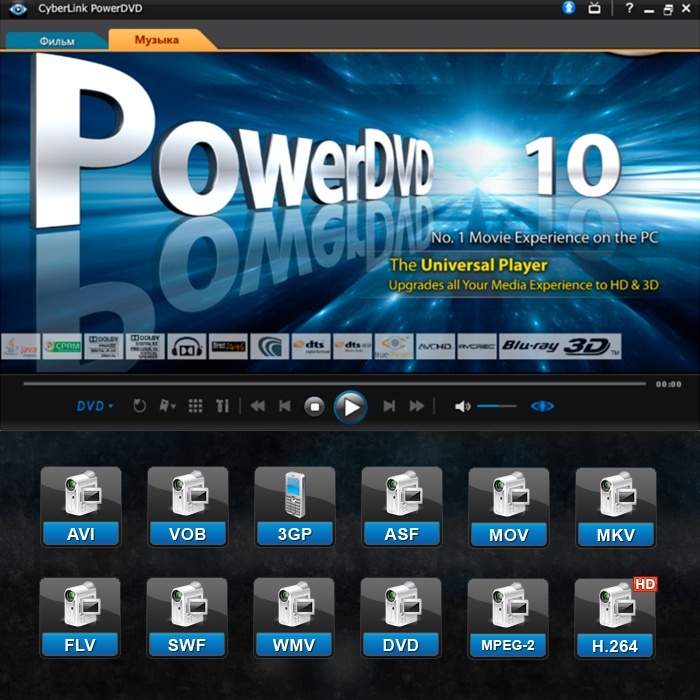700x700 pixels.
Task: Select the 3GP phone format icon
Action: 295,507
